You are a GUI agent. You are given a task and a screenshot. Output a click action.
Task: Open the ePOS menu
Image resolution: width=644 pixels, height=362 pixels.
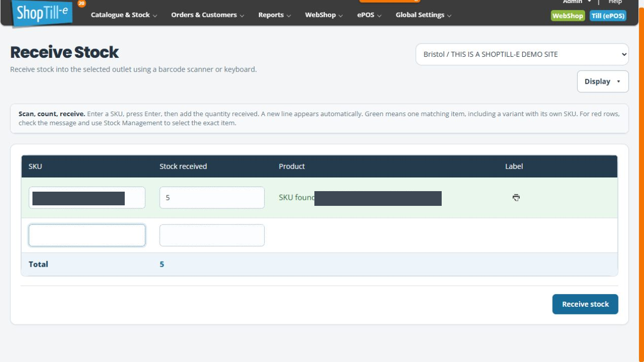369,15
